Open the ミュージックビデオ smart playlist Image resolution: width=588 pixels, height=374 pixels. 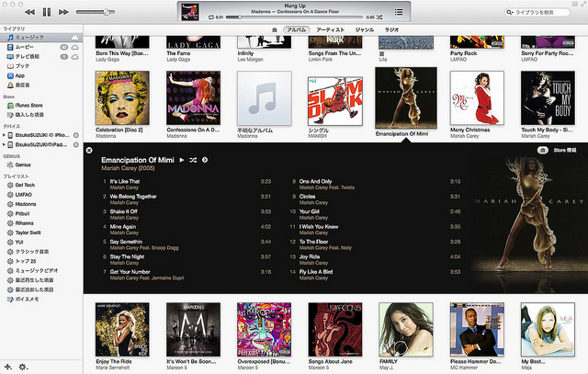point(37,270)
